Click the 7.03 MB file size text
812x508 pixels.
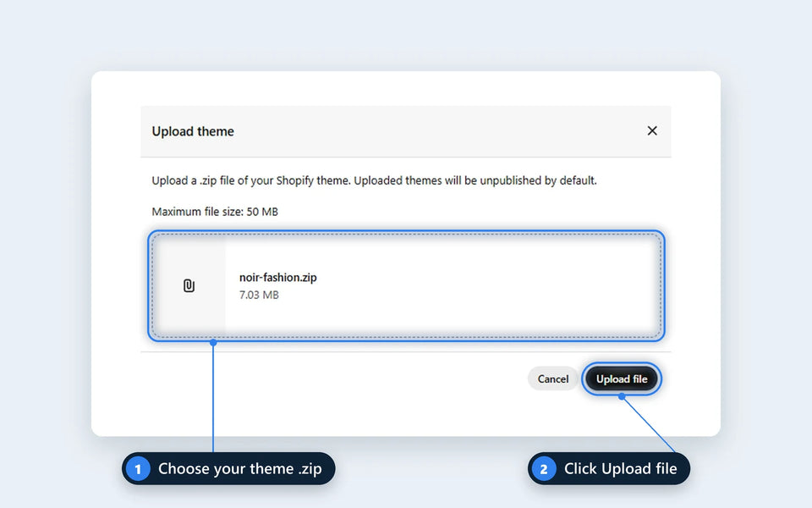pyautogui.click(x=259, y=295)
